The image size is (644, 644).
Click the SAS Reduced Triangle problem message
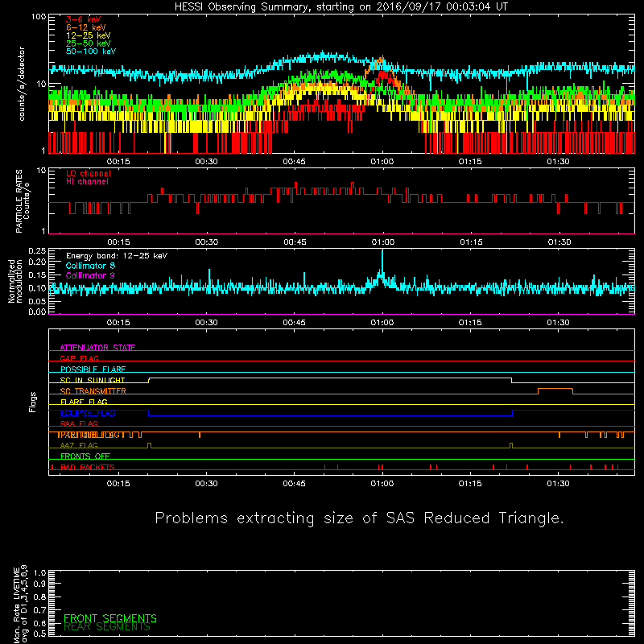point(359,518)
